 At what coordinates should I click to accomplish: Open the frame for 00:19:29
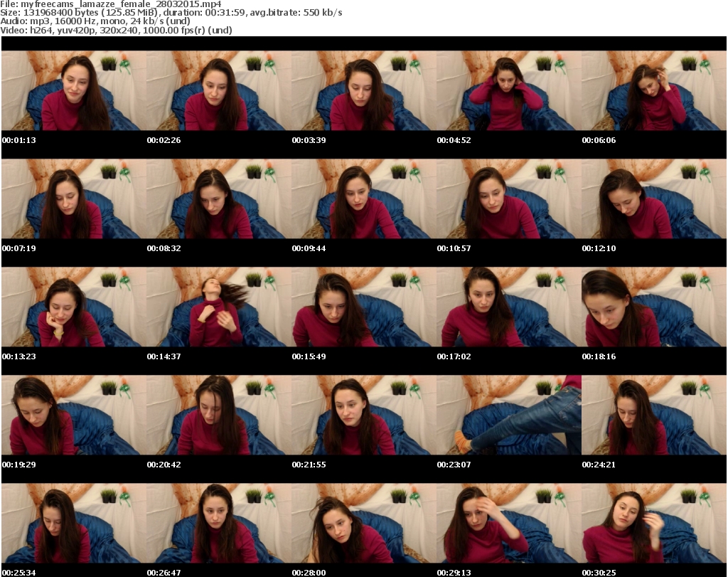coord(74,415)
